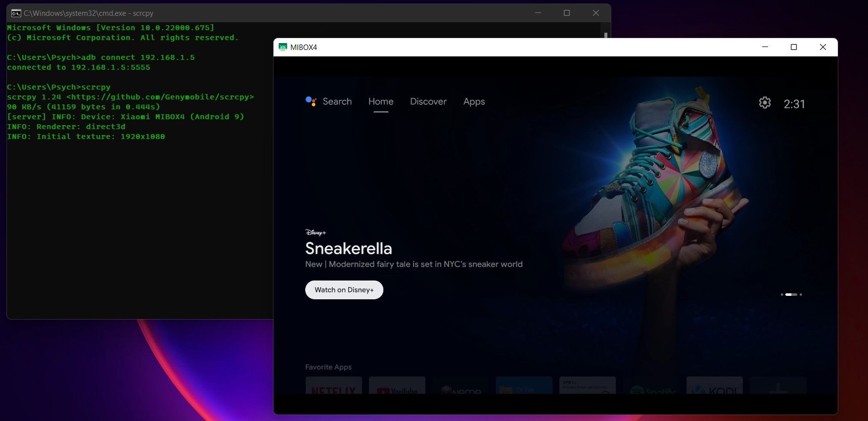The image size is (868, 421).
Task: Click the MIBOX4 window title text
Action: click(x=304, y=47)
